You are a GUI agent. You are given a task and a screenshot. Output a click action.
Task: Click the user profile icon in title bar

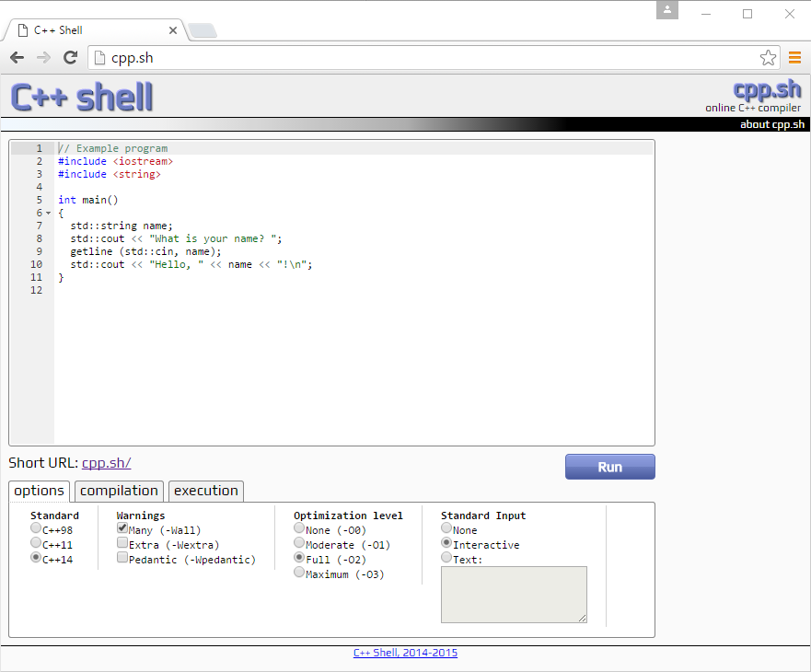click(667, 10)
